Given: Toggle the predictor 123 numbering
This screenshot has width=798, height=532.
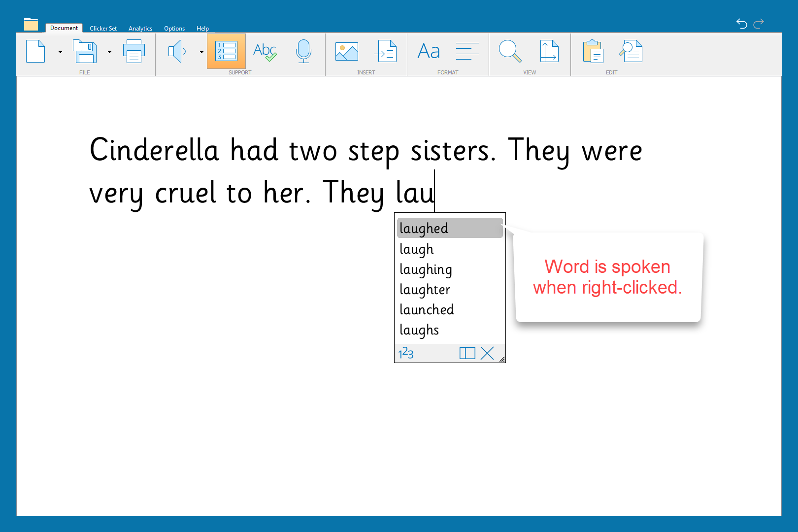Looking at the screenshot, I should tap(406, 353).
